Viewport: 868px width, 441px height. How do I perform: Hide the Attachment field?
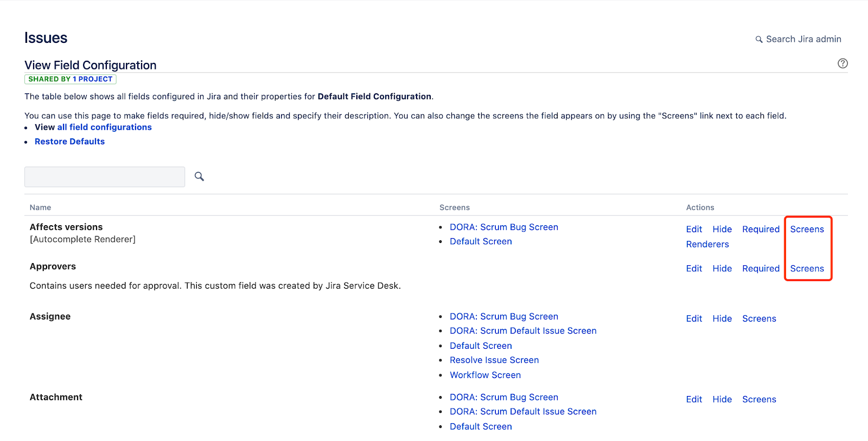722,399
